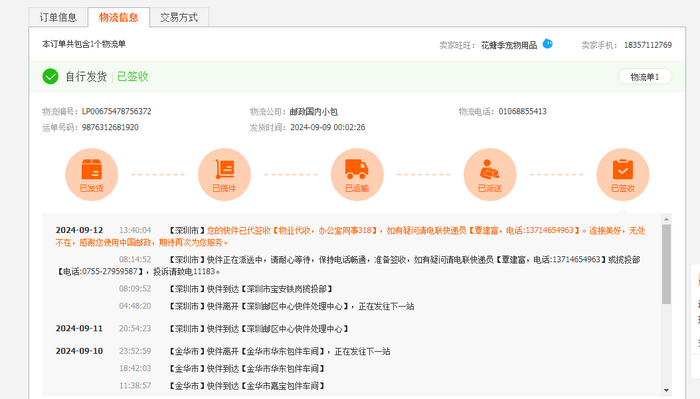Click the 11:38:57 Jinhua tracking entry
This screenshot has width=700, height=399.
[x=221, y=385]
